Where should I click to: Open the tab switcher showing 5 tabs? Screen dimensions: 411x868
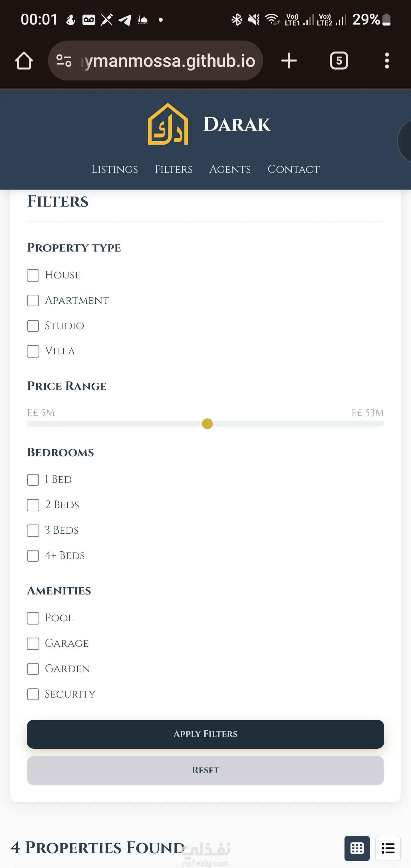(339, 61)
